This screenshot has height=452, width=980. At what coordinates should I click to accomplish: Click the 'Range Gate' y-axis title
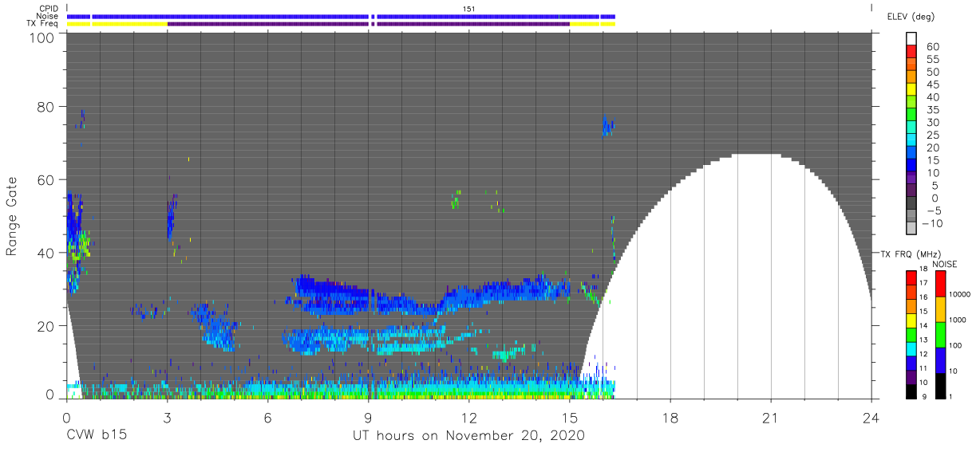pos(13,215)
